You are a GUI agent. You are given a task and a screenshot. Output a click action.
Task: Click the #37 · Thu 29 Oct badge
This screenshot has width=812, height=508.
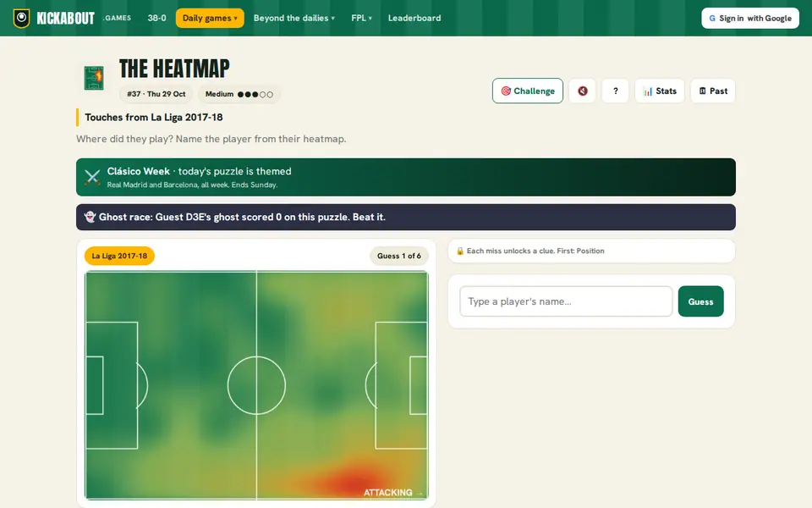156,94
